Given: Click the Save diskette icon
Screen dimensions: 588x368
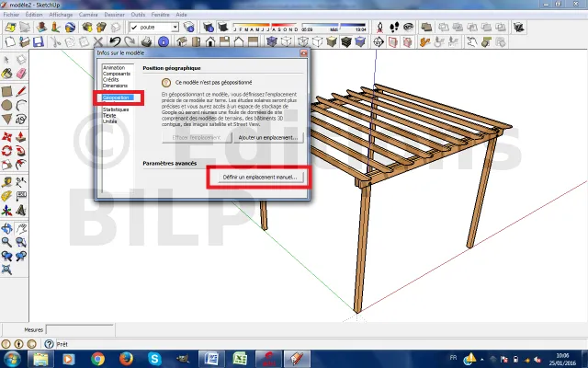Looking at the screenshot, I should pos(38,41).
